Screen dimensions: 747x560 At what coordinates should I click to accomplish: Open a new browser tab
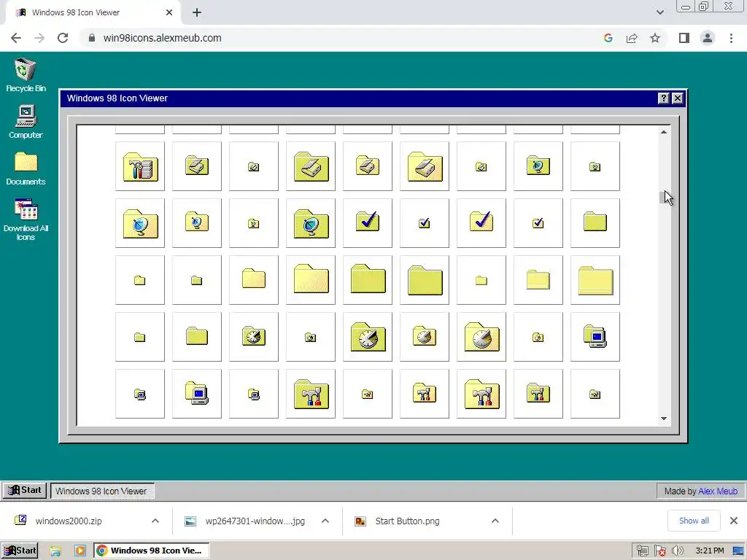[x=197, y=12]
